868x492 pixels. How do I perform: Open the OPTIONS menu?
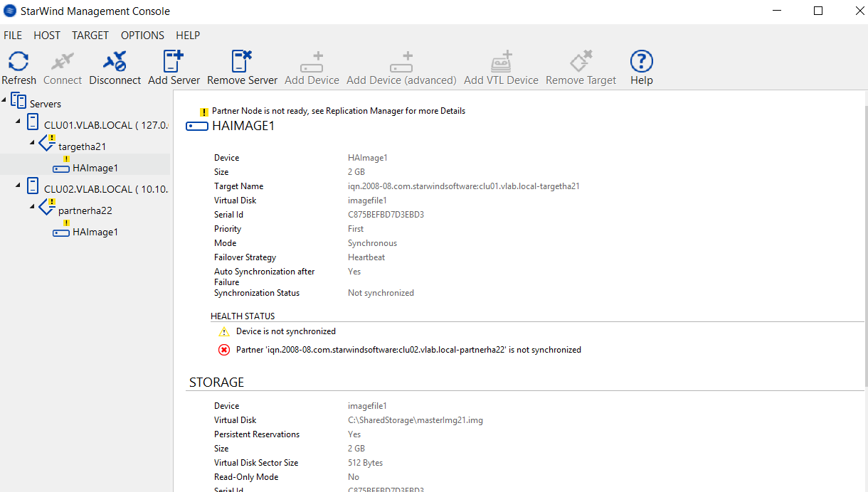142,35
